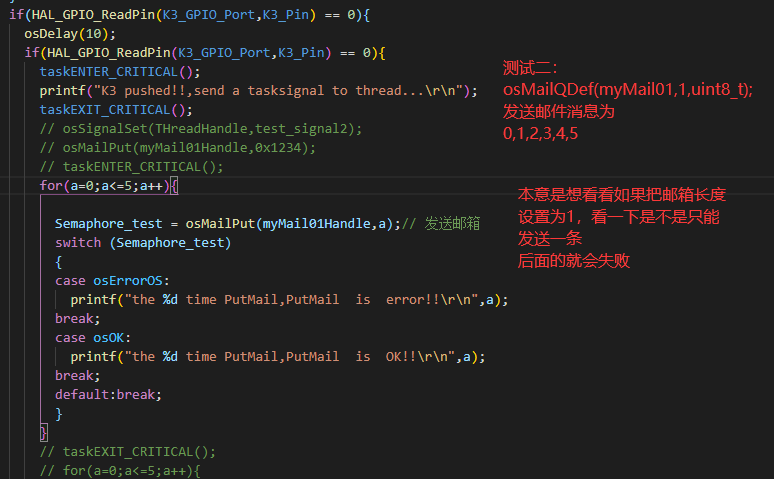The height and width of the screenshot is (479, 774).
Task: Click the commented osSignalSet line
Action: point(201,129)
